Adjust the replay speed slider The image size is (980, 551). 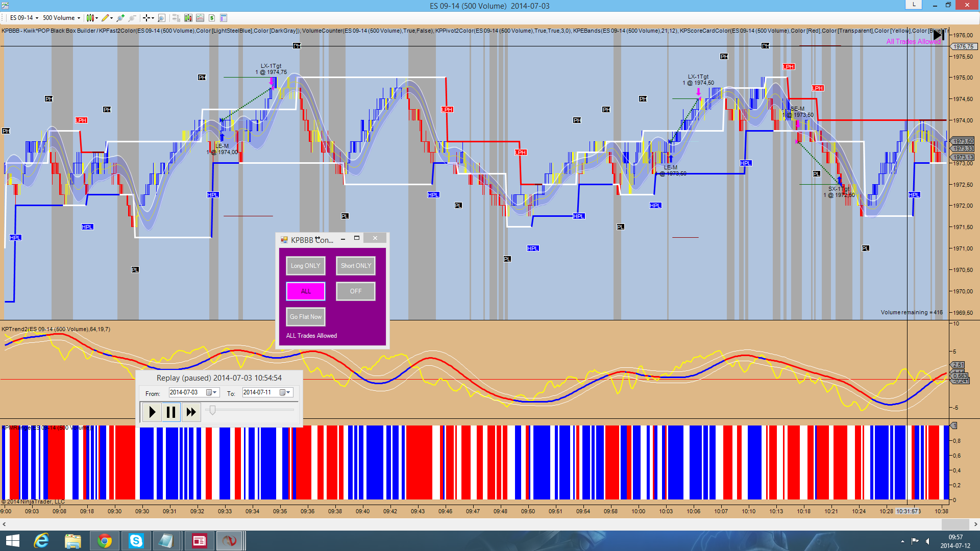(212, 410)
